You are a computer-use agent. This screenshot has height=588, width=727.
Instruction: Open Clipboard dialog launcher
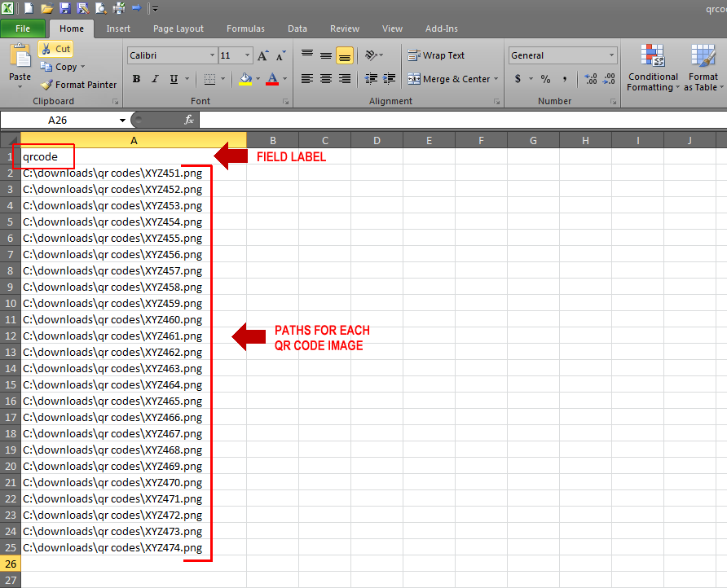[x=115, y=102]
